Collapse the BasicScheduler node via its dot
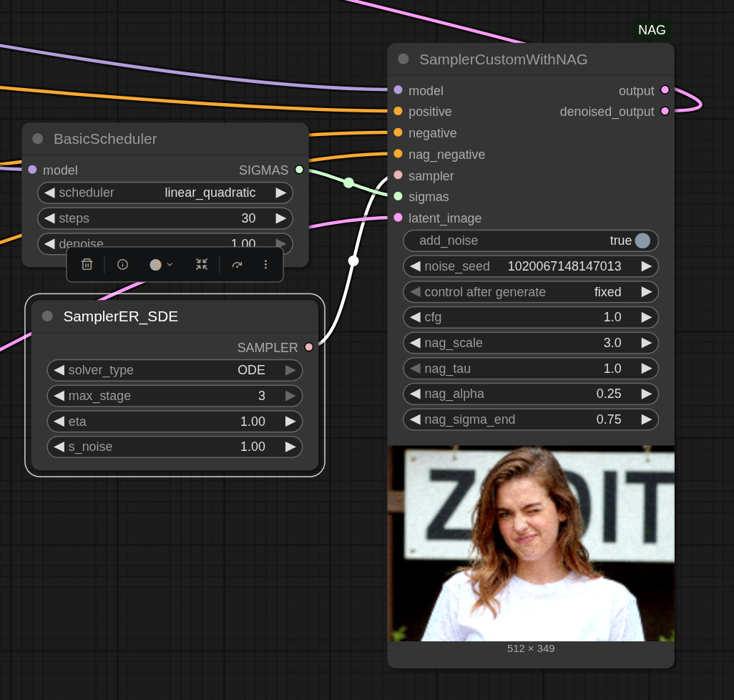This screenshot has width=734, height=700. coord(38,139)
